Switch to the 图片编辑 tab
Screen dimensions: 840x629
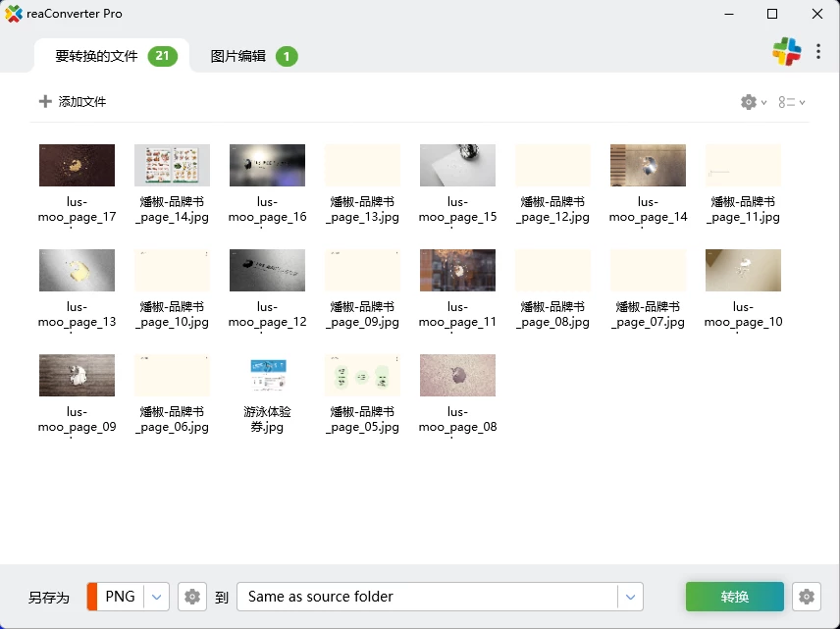point(238,56)
